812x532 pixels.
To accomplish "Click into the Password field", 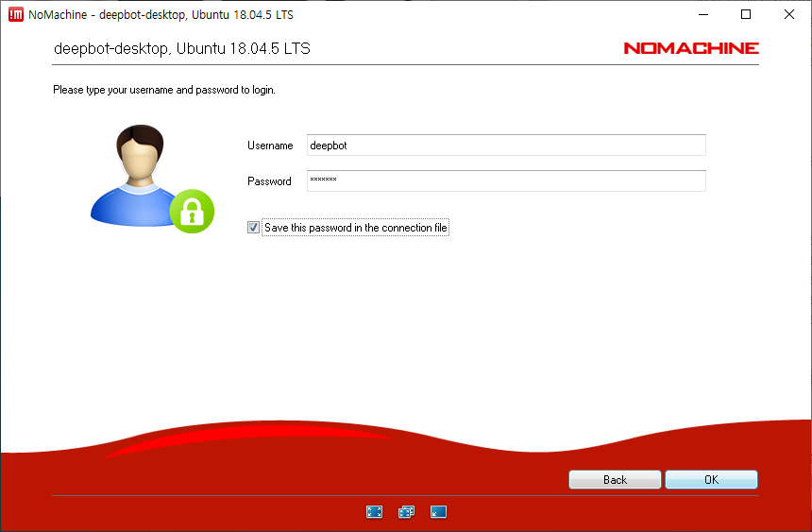I will click(x=506, y=181).
